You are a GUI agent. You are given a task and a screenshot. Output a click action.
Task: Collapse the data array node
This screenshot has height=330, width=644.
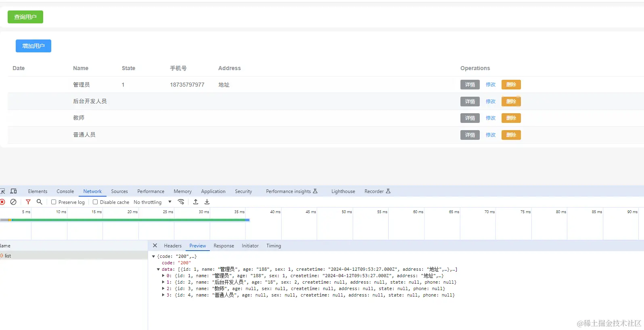tap(158, 269)
